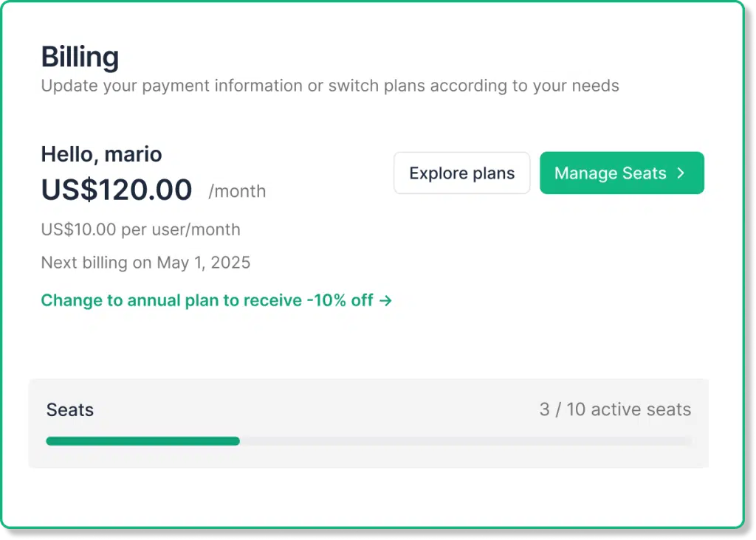The height and width of the screenshot is (540, 756).
Task: Click the Explore plans button
Action: (461, 173)
